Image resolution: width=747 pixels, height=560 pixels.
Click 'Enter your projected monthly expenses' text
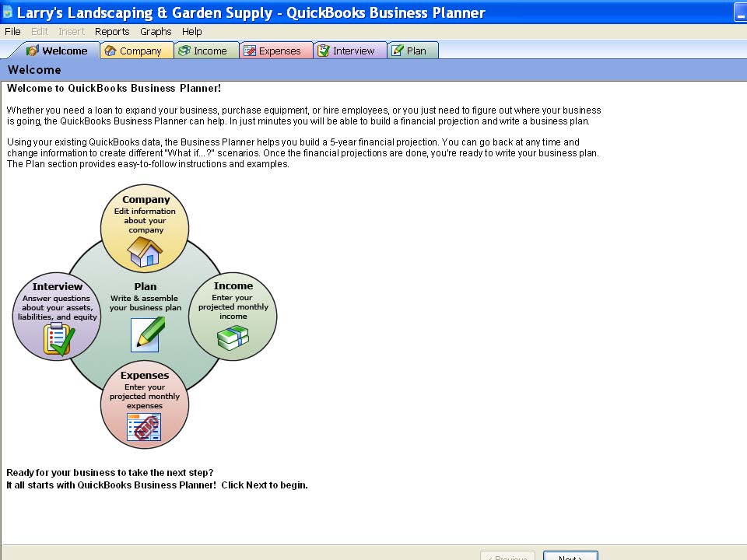(145, 396)
